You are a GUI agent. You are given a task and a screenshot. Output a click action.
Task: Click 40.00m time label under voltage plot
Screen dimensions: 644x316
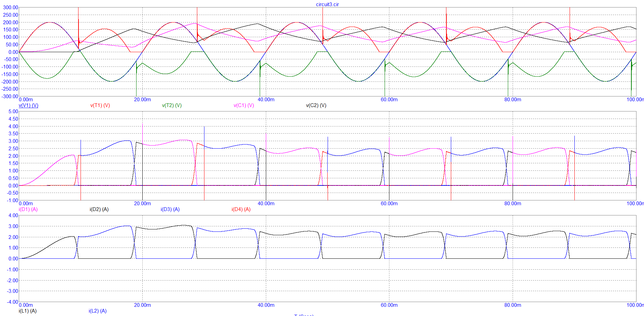[266, 100]
